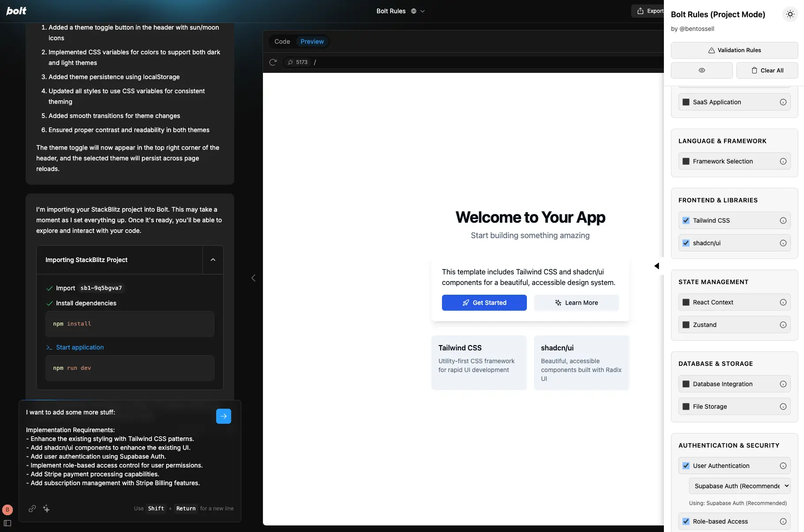Screen dimensions: 804x532
Task: Click Get Started in the preview
Action: pos(484,303)
